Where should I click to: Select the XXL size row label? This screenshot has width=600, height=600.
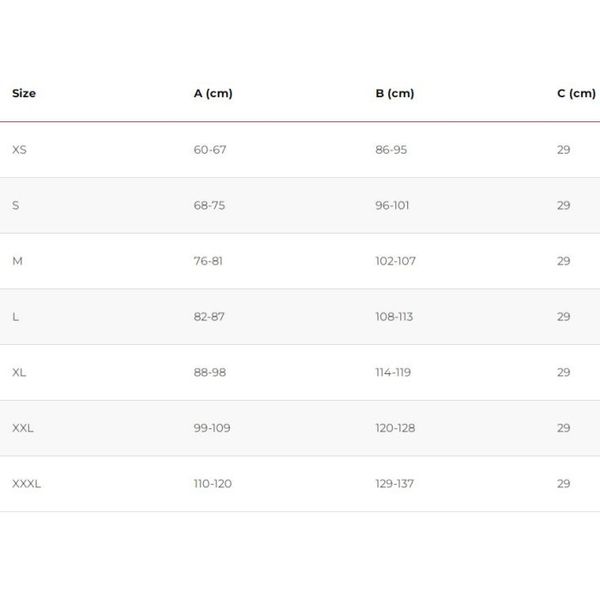pyautogui.click(x=23, y=428)
